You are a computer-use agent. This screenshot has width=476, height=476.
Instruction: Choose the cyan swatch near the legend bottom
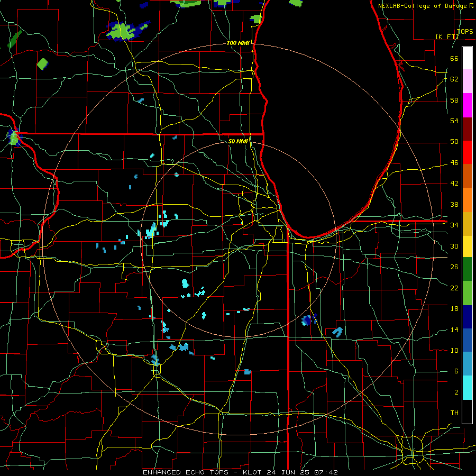pos(467,388)
